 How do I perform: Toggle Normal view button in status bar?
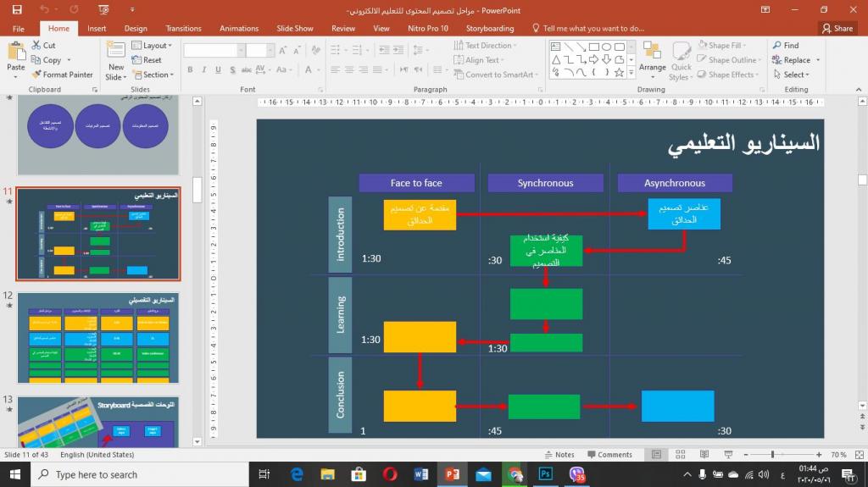[x=657, y=455]
